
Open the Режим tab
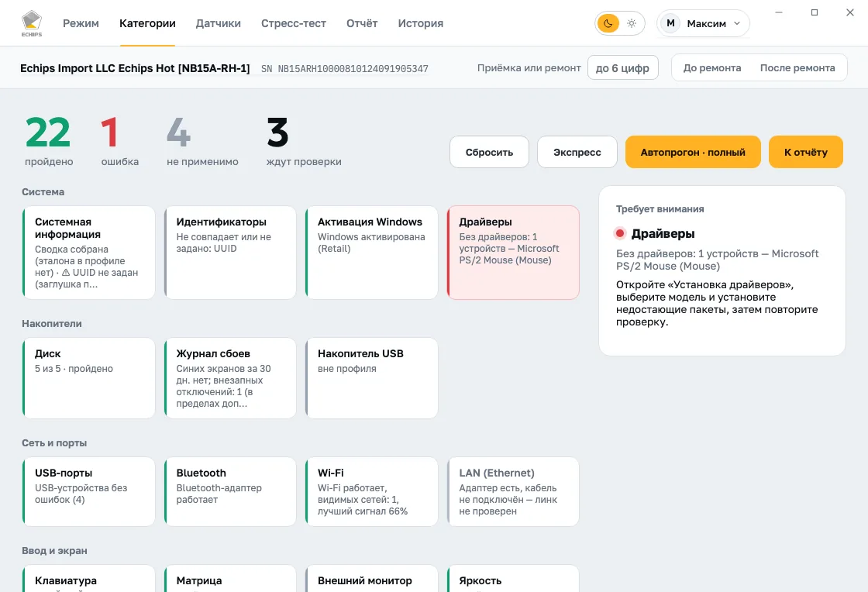coord(81,23)
